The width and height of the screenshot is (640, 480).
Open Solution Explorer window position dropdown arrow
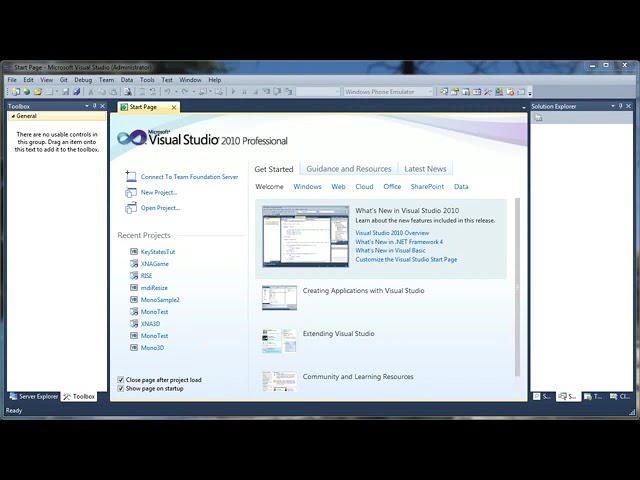click(613, 106)
